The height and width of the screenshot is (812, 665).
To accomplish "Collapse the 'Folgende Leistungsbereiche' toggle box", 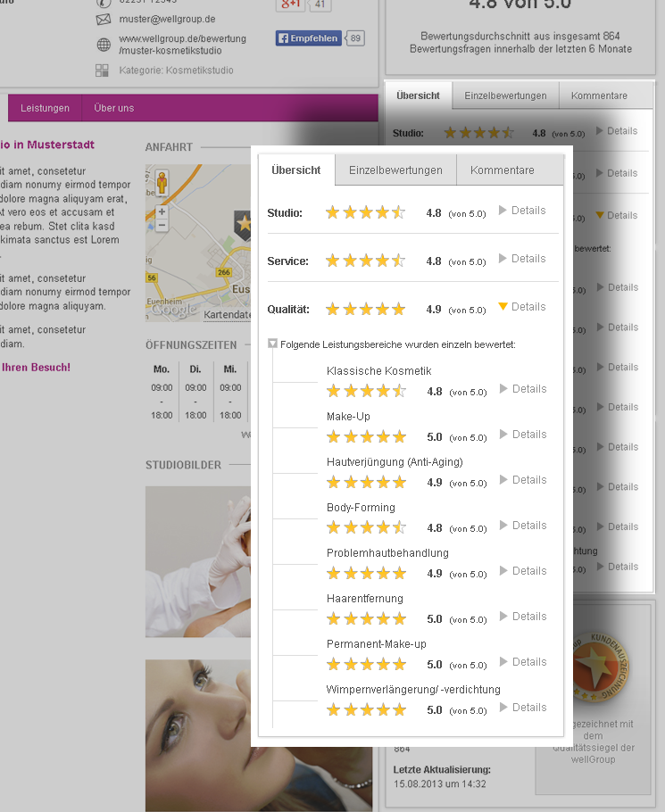I will (273, 344).
